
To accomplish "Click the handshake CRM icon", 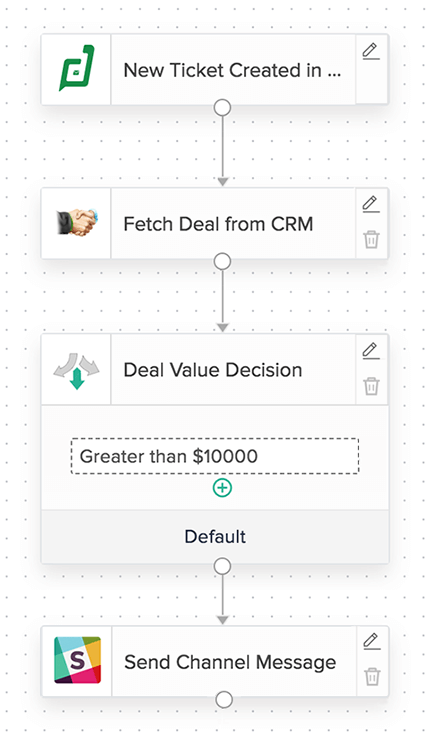I will [x=76, y=222].
